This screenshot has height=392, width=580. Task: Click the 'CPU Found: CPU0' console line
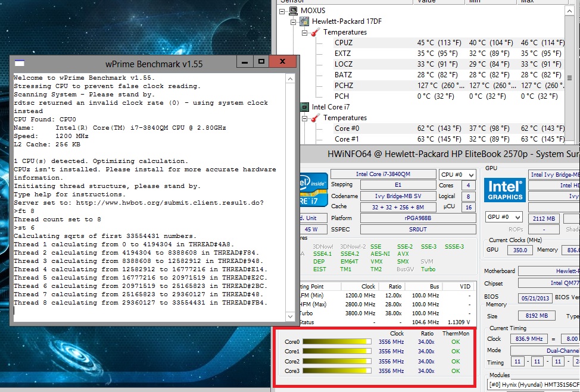[45, 120]
